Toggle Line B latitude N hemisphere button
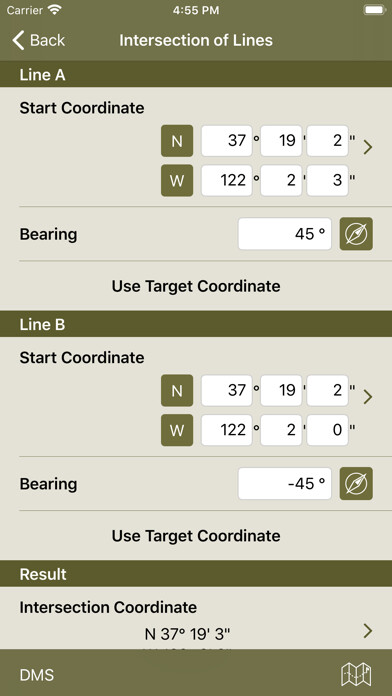Viewport: 392px width, 696px height. (177, 390)
